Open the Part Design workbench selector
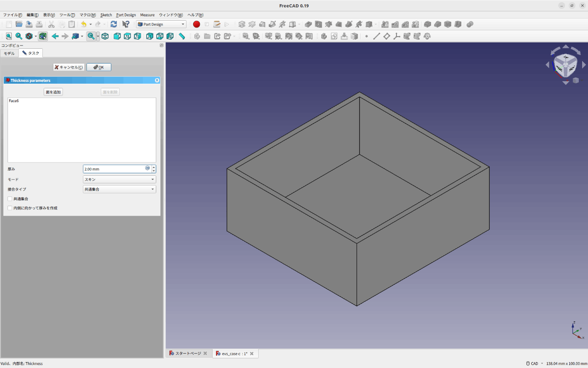This screenshot has height=368, width=588. (161, 24)
